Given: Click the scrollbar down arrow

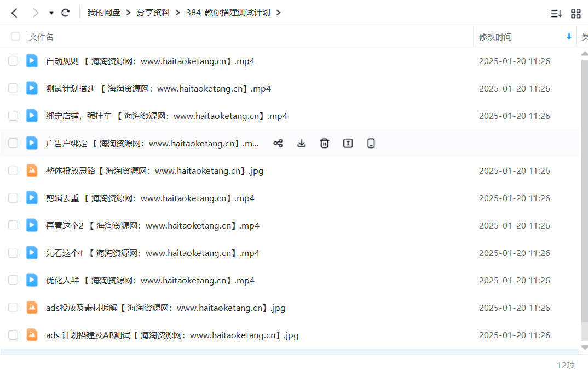Looking at the screenshot, I should tap(584, 348).
